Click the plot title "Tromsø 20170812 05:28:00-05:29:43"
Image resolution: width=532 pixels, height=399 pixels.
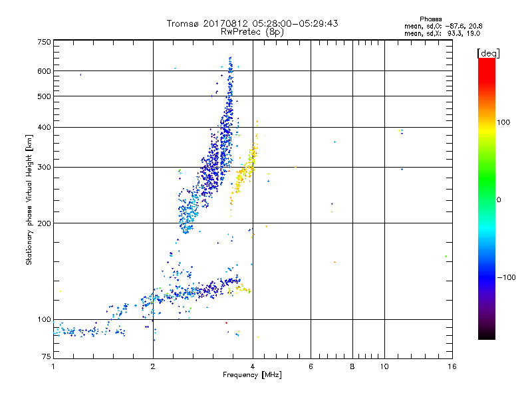pos(252,23)
